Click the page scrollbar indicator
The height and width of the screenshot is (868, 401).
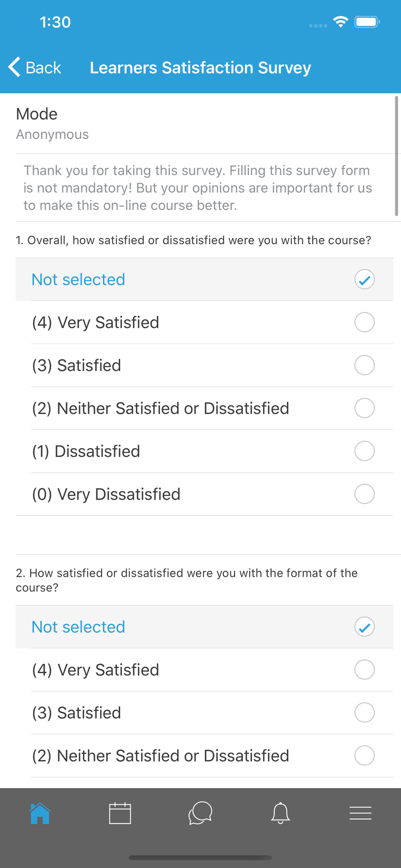(x=396, y=156)
